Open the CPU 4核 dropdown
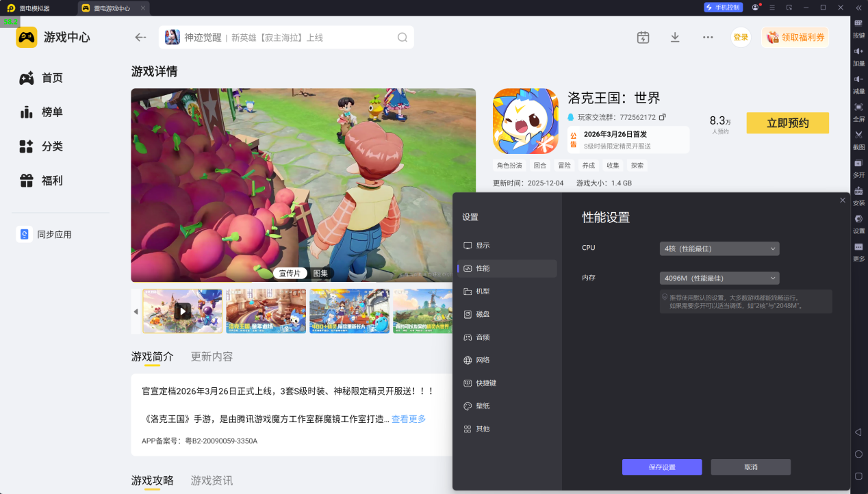This screenshot has width=868, height=494. point(719,248)
